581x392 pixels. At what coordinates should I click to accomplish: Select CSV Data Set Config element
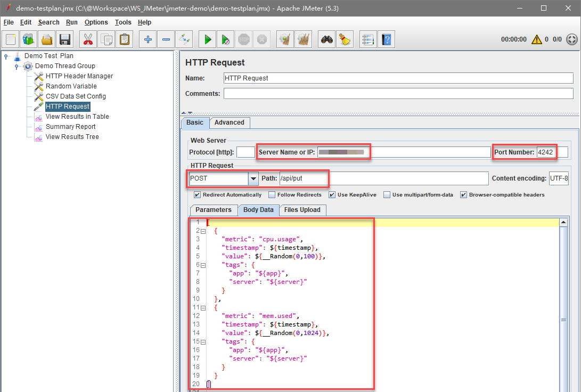point(76,96)
